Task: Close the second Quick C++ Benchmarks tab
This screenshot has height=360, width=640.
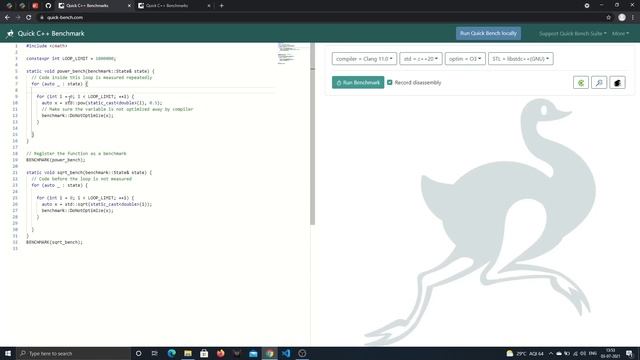Action: pos(209,6)
